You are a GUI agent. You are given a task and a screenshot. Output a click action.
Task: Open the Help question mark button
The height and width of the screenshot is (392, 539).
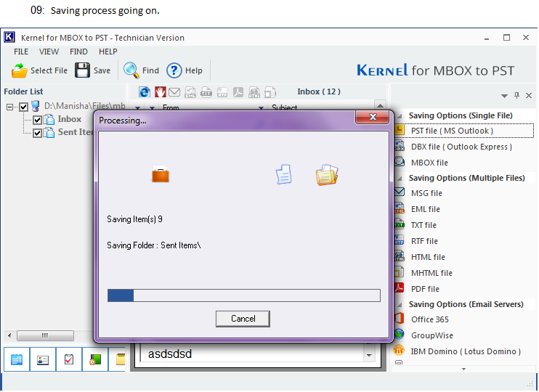[185, 70]
